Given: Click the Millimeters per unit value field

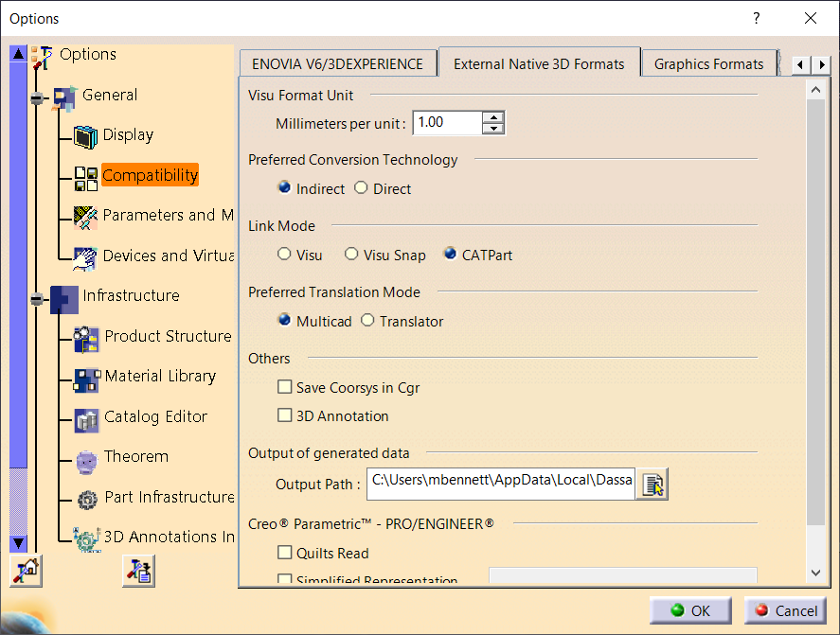Looking at the screenshot, I should coord(447,123).
